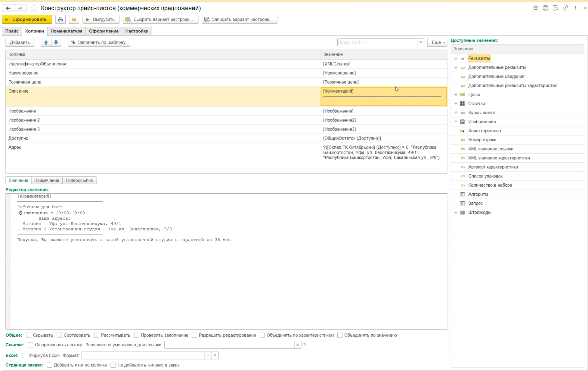This screenshot has height=371, width=588.
Task: Click the printer icon next to Сформировать
Action: click(x=60, y=20)
